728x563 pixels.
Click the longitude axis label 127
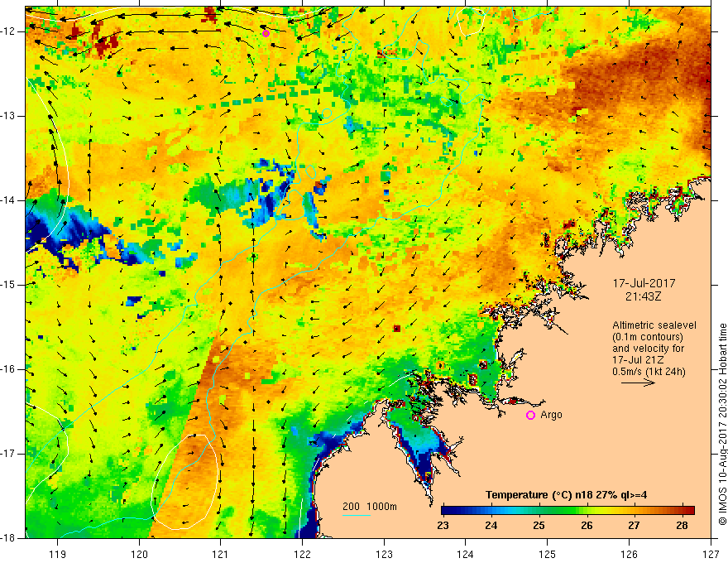(711, 554)
